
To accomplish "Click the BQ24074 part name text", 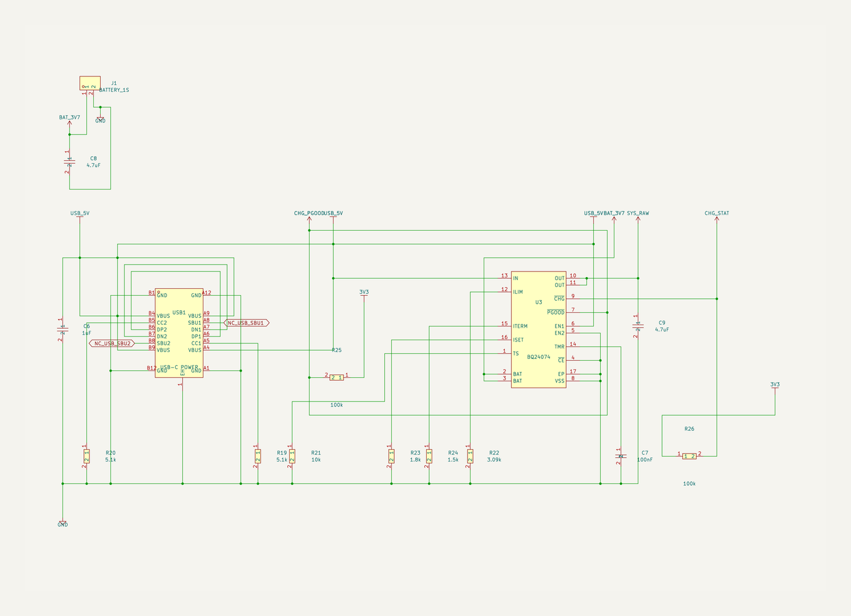I will [x=538, y=357].
